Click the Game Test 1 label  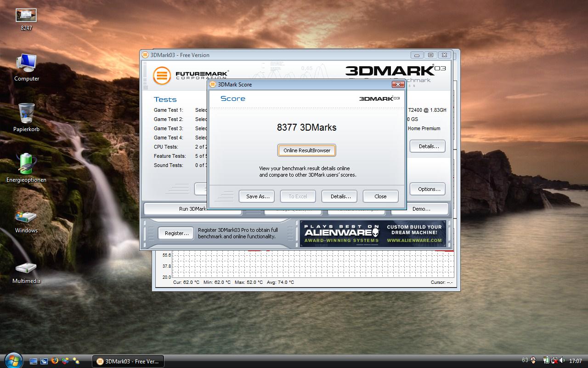pyautogui.click(x=169, y=110)
